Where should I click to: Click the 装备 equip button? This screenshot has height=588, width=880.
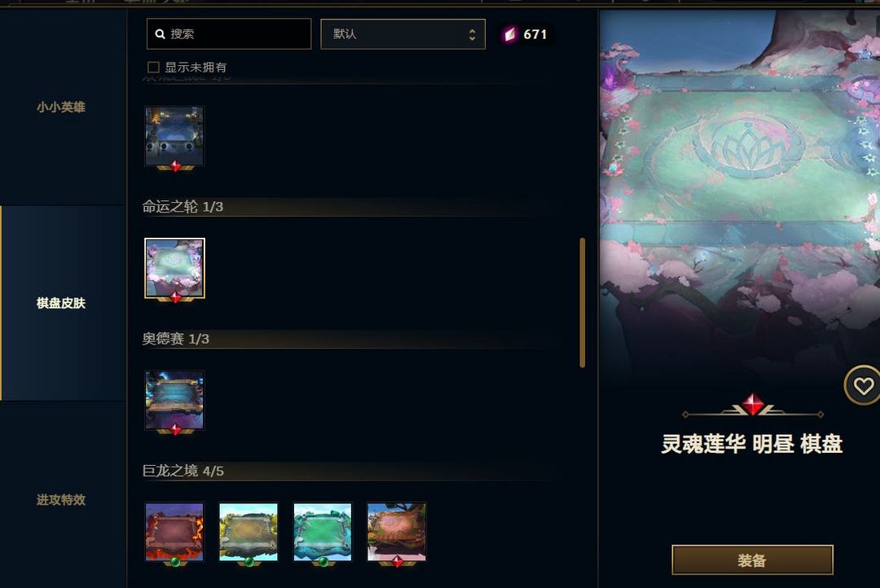point(752,560)
